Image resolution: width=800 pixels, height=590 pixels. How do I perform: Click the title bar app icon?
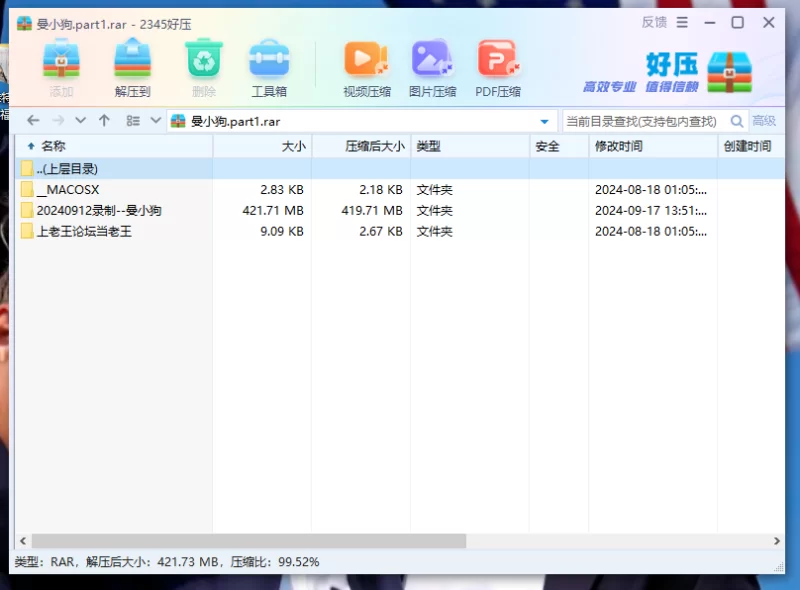tap(24, 23)
